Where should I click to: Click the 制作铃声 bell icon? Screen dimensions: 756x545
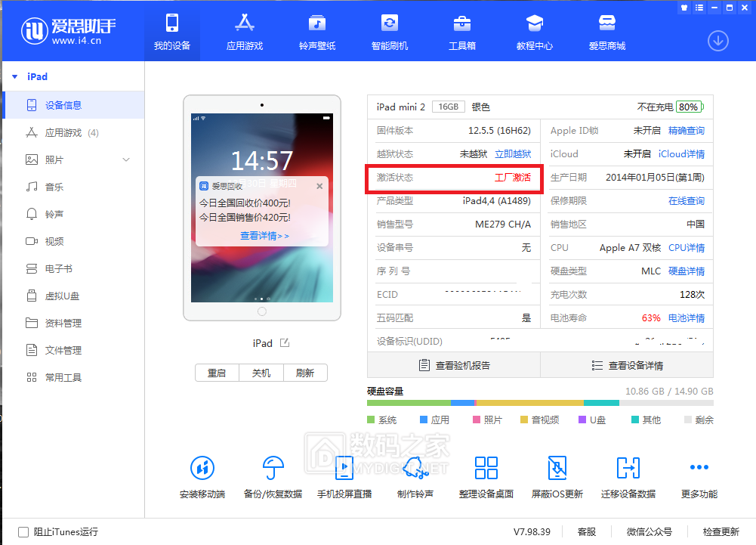click(x=415, y=467)
